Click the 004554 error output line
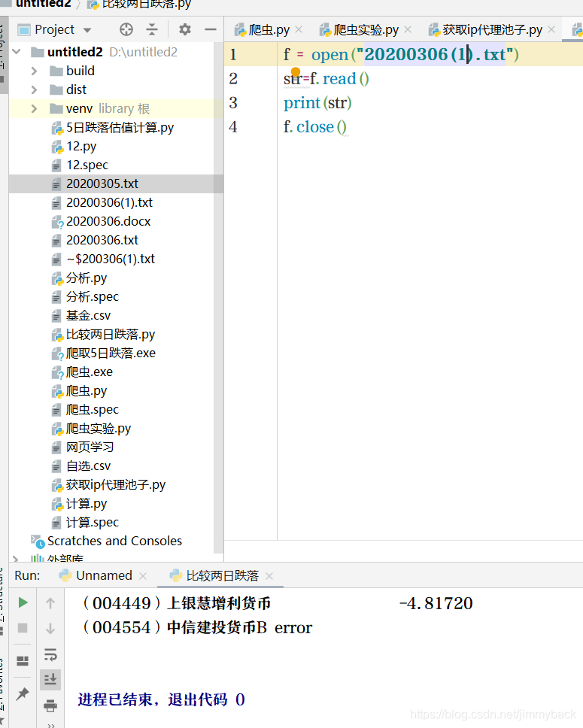The height and width of the screenshot is (728, 583). [197, 628]
